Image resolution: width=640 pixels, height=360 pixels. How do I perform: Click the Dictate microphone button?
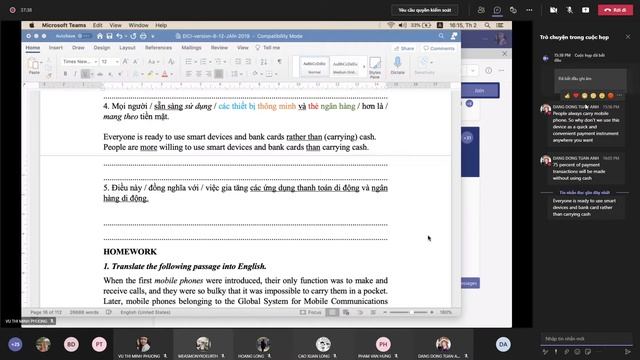click(397, 66)
